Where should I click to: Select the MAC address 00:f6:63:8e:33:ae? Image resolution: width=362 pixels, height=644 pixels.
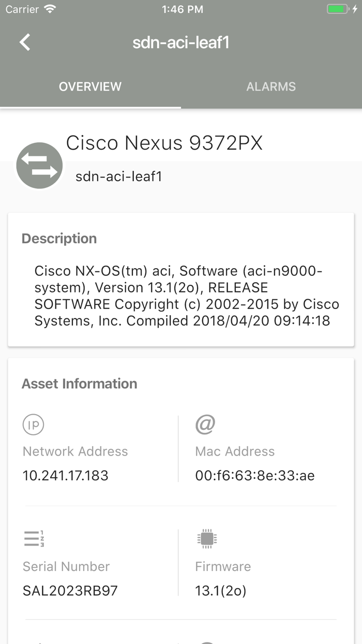click(255, 475)
